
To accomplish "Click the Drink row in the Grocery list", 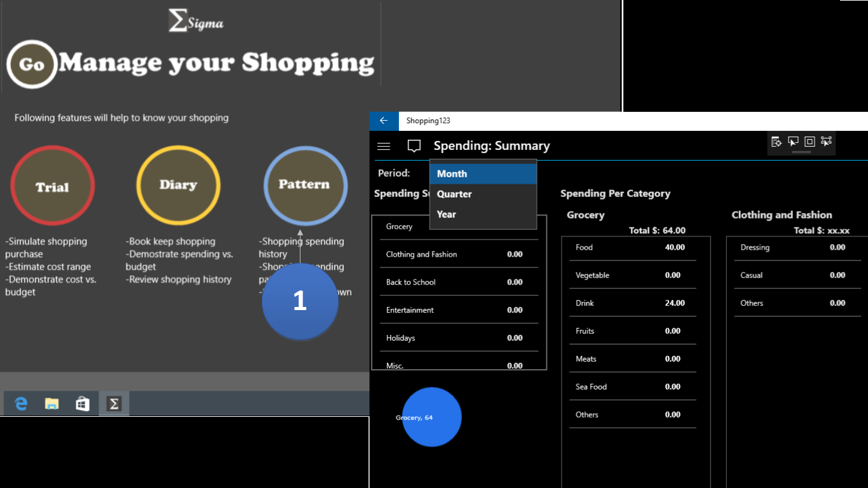I will [x=633, y=303].
